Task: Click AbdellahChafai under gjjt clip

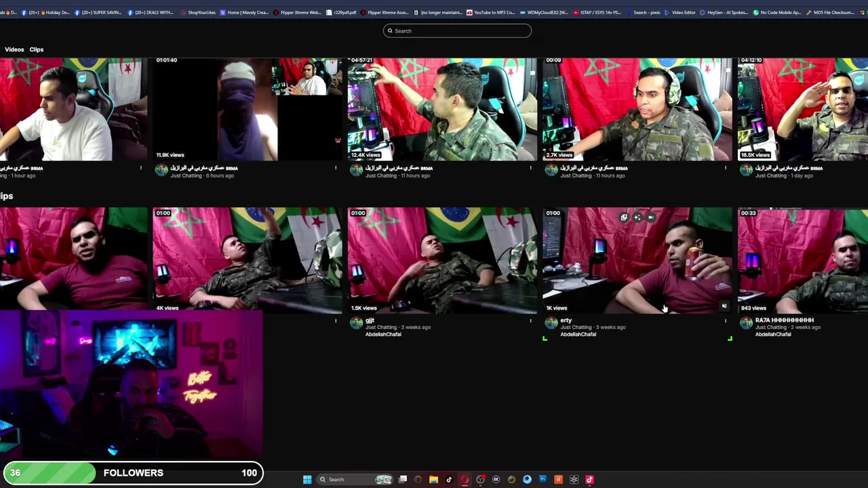Action: point(383,334)
